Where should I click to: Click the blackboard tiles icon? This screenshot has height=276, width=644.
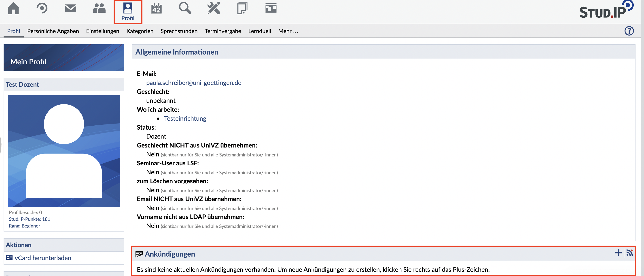click(271, 8)
